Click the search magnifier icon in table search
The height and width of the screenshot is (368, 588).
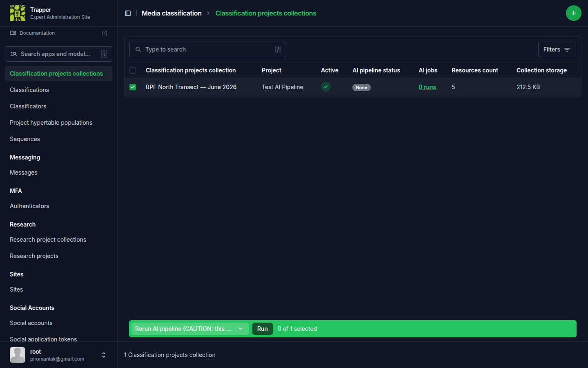coord(138,49)
